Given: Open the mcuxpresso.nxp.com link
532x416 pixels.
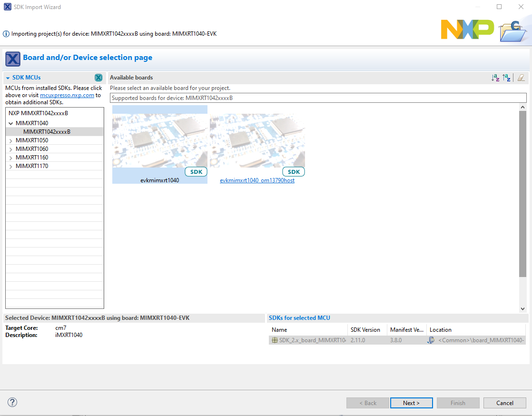Looking at the screenshot, I should 67,95.
